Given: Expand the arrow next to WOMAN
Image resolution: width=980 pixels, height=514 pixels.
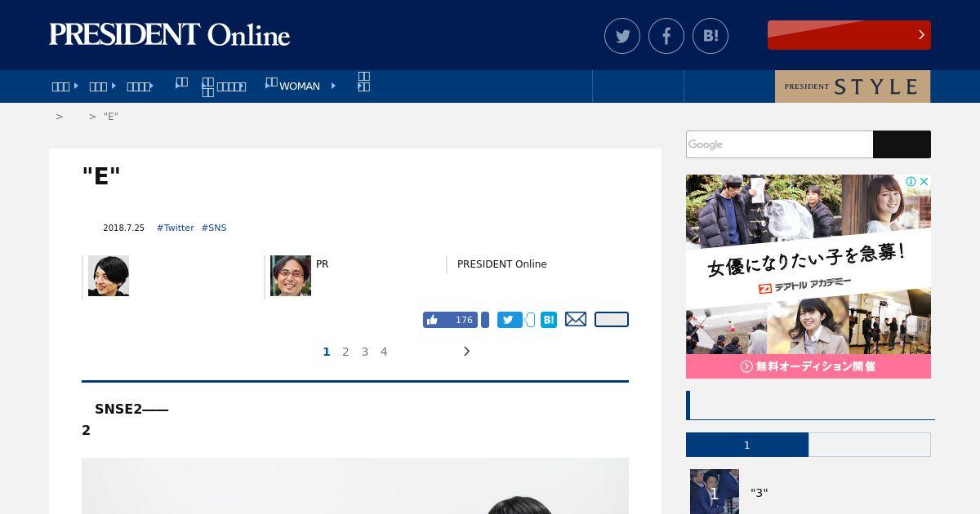Looking at the screenshot, I should click(333, 86).
